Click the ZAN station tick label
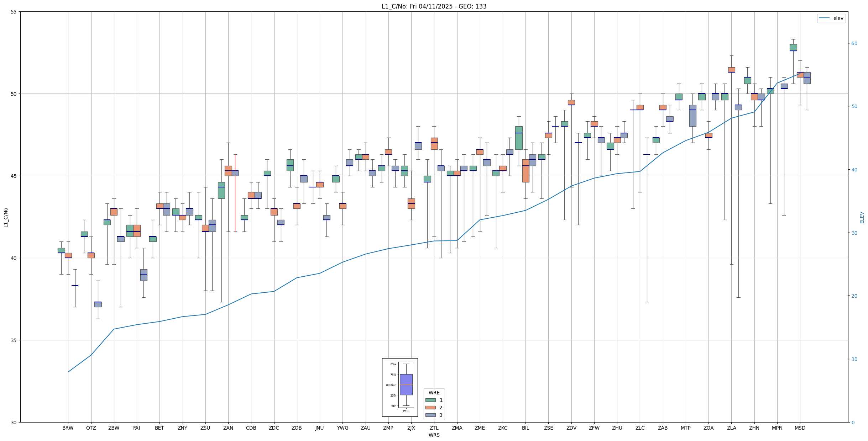Screen dimensions: 868x441 click(228, 428)
